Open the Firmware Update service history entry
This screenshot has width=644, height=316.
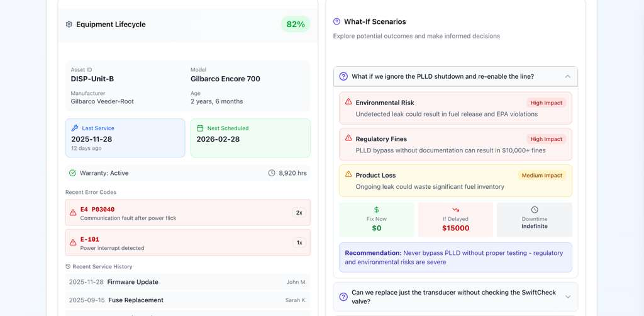pyautogui.click(x=187, y=282)
